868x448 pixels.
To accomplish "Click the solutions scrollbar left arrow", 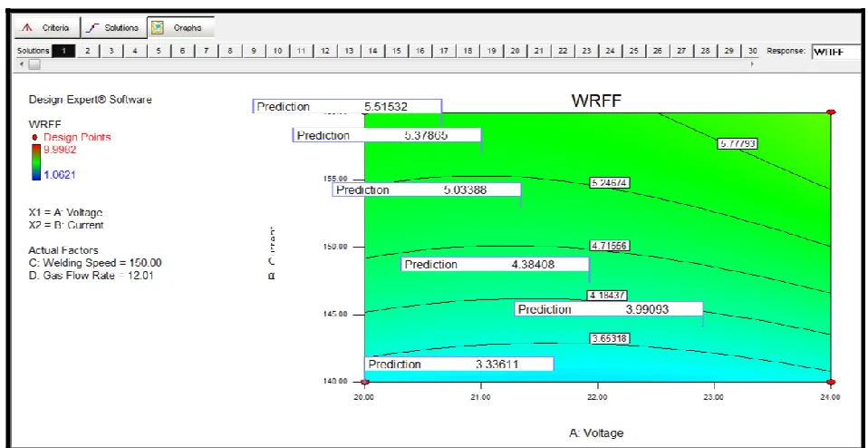I will click(x=22, y=64).
